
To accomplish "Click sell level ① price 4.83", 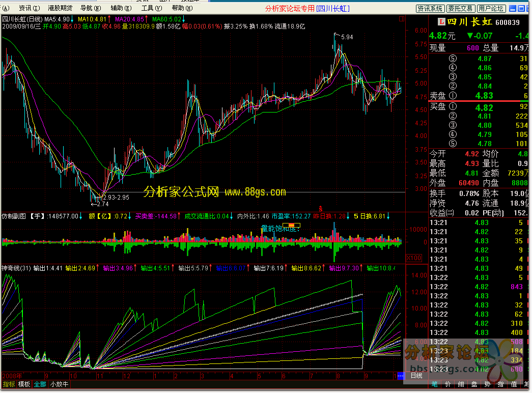I will point(484,96).
